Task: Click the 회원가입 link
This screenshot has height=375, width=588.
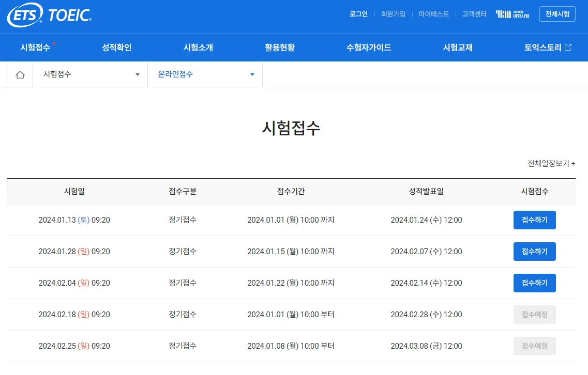Action: tap(394, 14)
